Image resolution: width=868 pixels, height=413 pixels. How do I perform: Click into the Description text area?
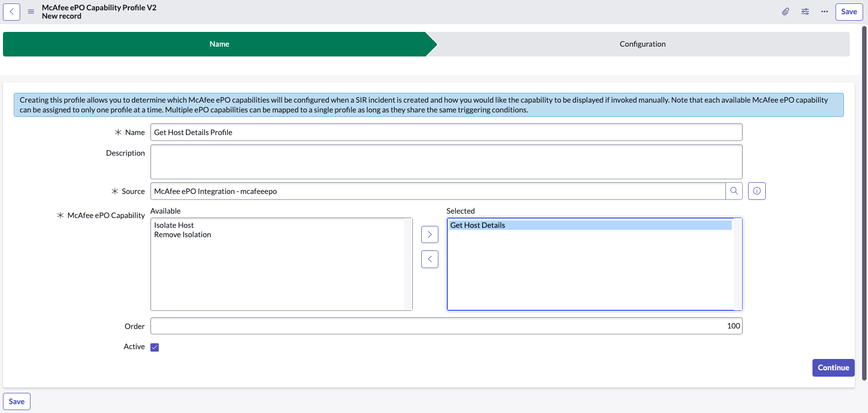446,162
